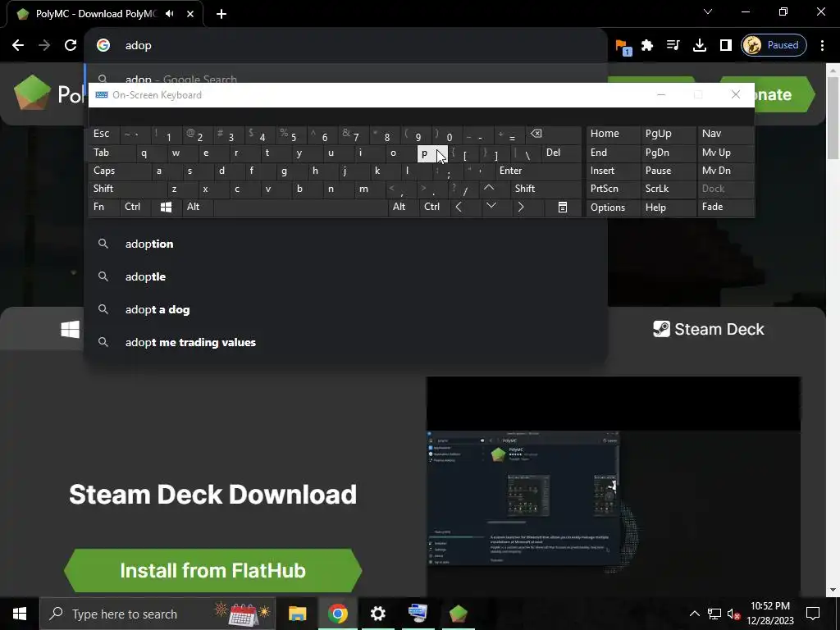Click the PgDn key on keyboard

tap(669, 153)
